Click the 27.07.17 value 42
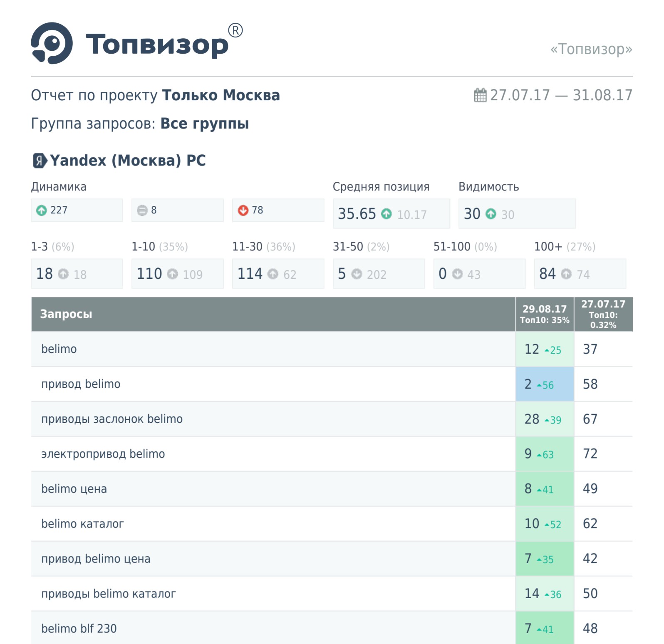The width and height of the screenshot is (664, 644). [590, 559]
